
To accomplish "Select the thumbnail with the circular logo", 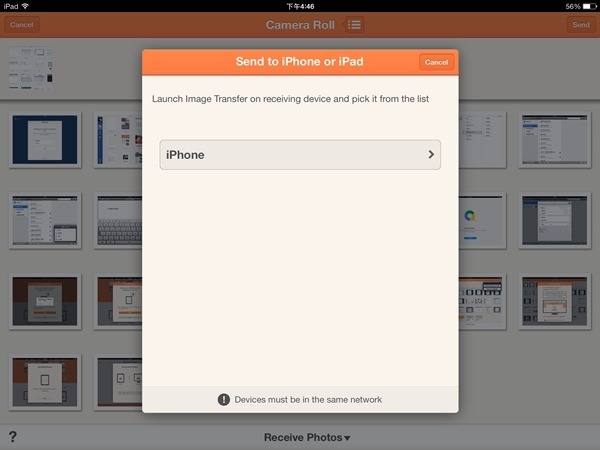I will pos(482,221).
